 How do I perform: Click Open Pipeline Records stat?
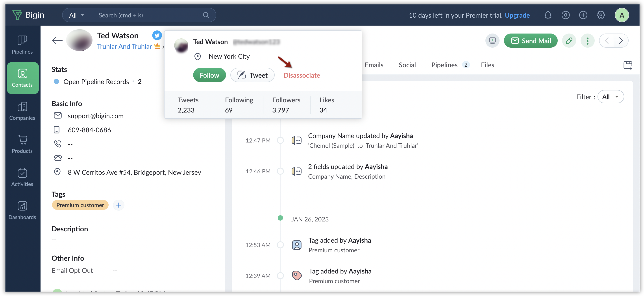coord(98,82)
